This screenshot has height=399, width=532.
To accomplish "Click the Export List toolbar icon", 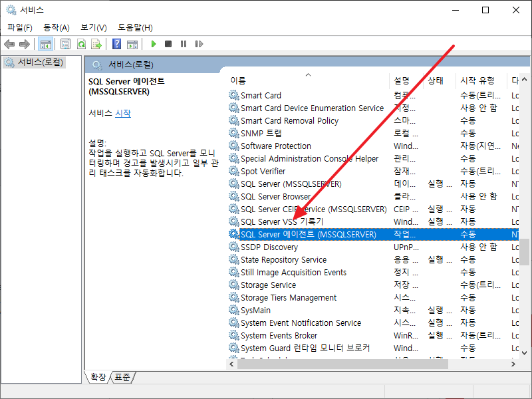I will (96, 44).
